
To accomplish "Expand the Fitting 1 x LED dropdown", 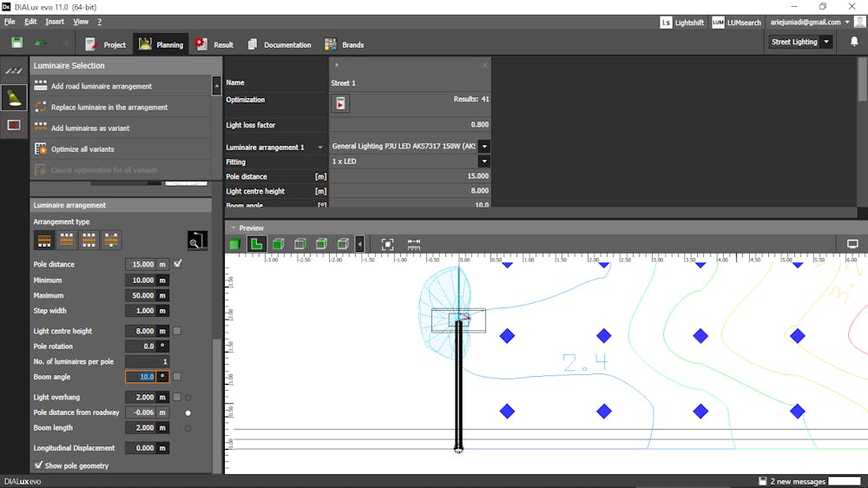I will [x=483, y=162].
